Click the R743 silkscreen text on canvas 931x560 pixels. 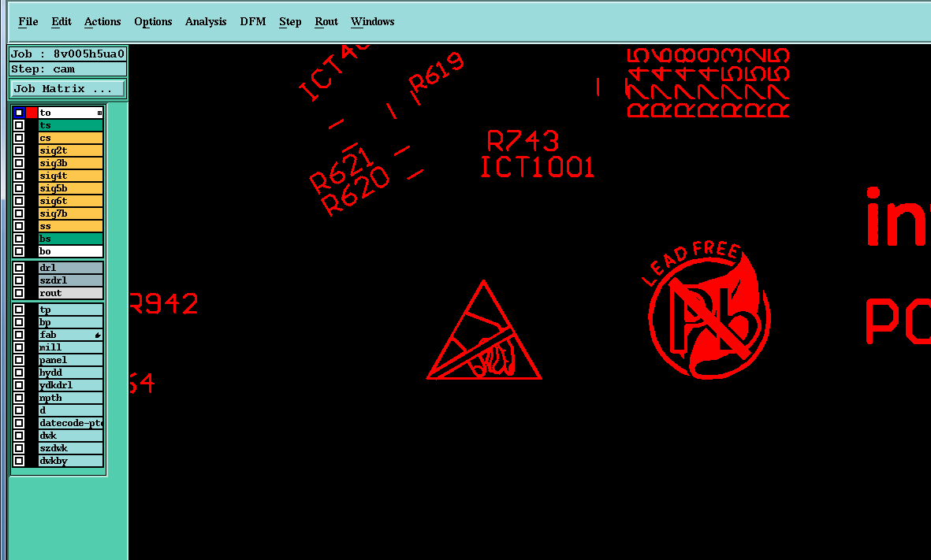pos(523,142)
